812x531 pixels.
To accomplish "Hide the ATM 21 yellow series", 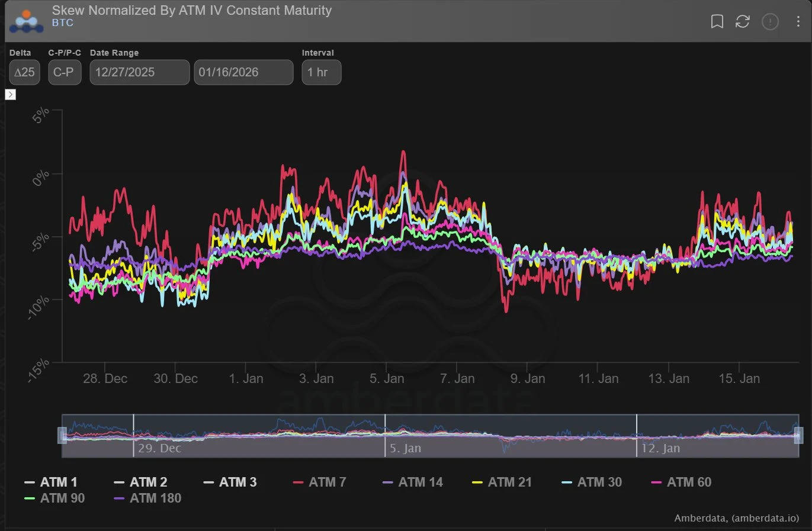I will click(502, 482).
